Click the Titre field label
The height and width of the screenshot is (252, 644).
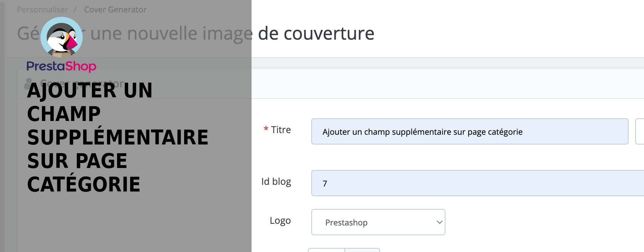click(x=281, y=130)
